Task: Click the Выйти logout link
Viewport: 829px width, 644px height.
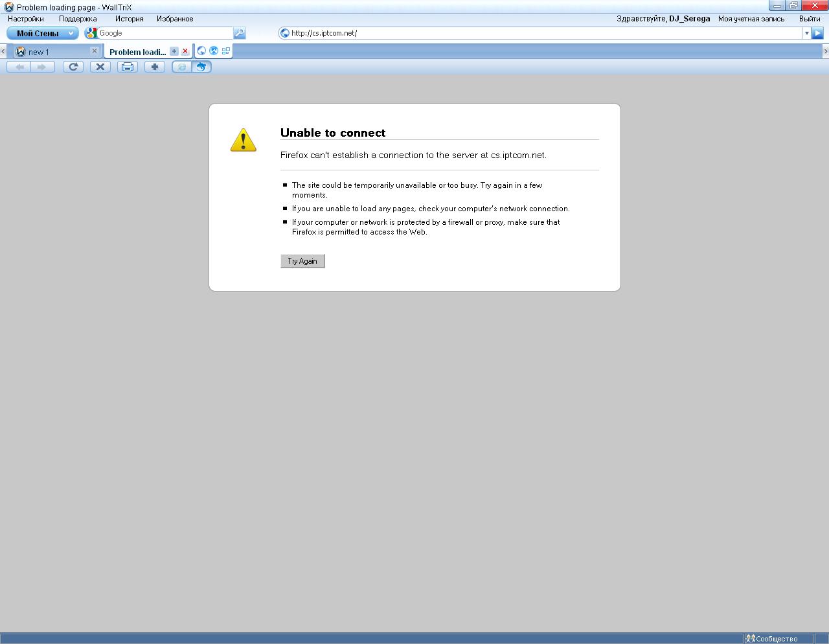Action: tap(810, 19)
